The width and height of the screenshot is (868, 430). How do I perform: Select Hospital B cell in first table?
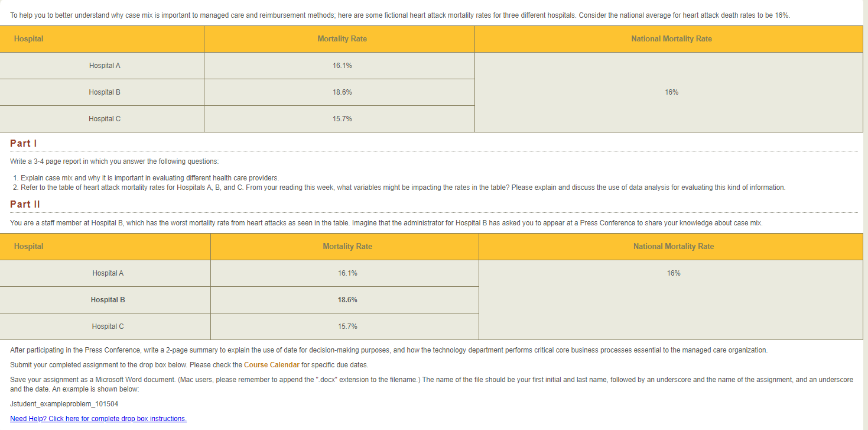click(102, 92)
